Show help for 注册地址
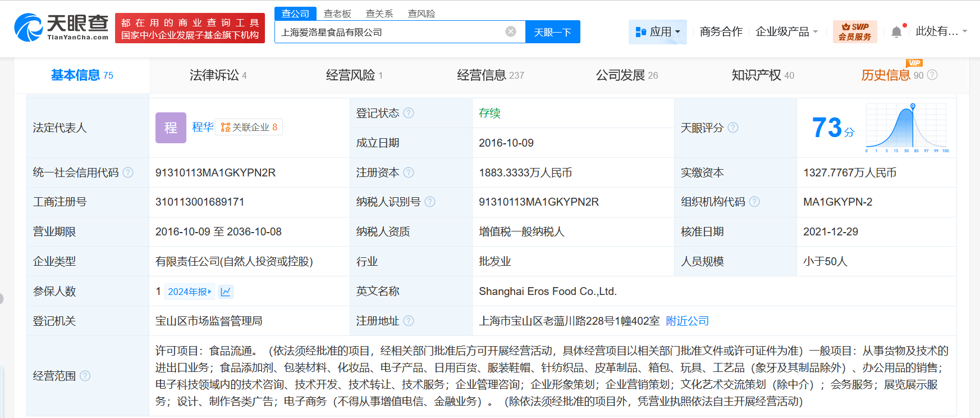This screenshot has height=418, width=980. pyautogui.click(x=409, y=321)
